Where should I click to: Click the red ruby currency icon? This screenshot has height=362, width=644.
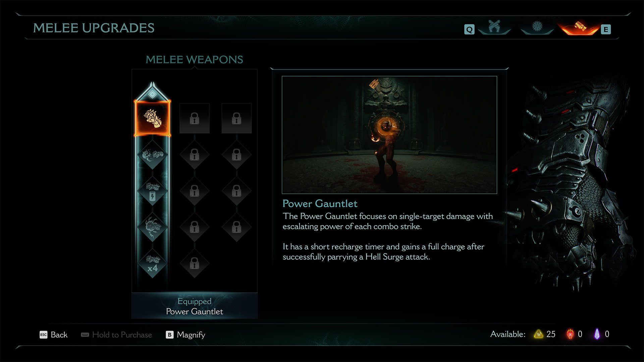click(x=570, y=334)
